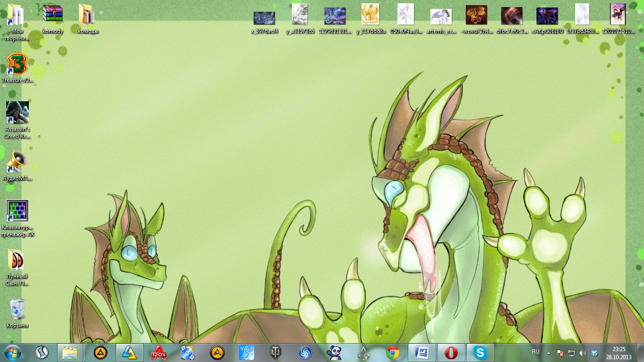Select the 1f37bd3488... image file

click(583, 19)
